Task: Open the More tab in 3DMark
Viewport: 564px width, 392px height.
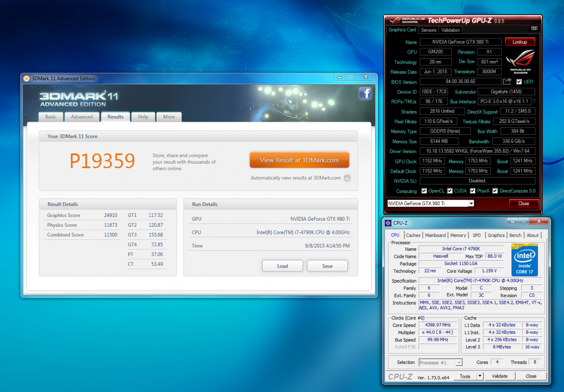Action: point(169,117)
